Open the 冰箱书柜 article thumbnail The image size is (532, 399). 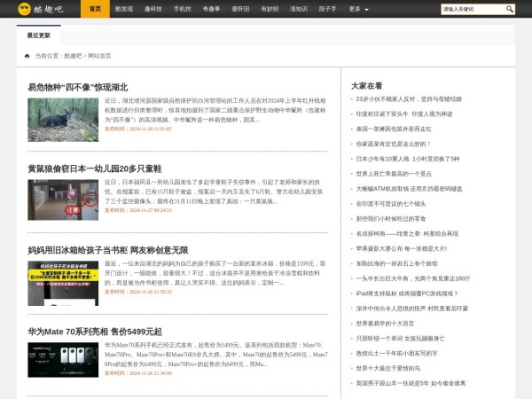(x=63, y=283)
